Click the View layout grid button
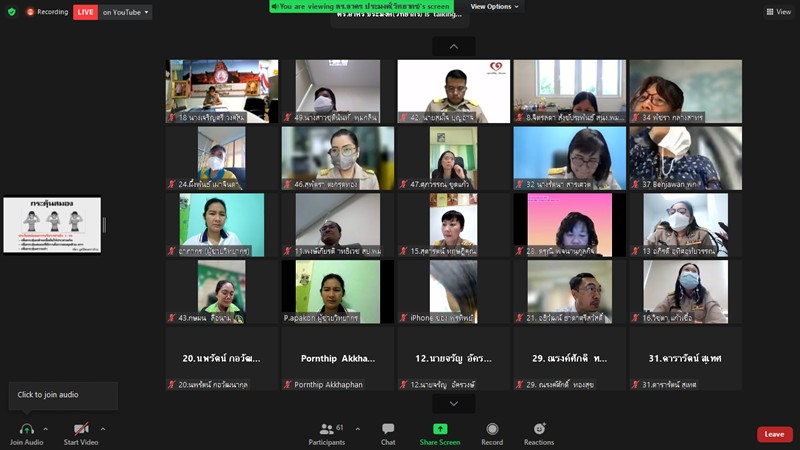Image resolution: width=800 pixels, height=450 pixels. click(x=779, y=12)
